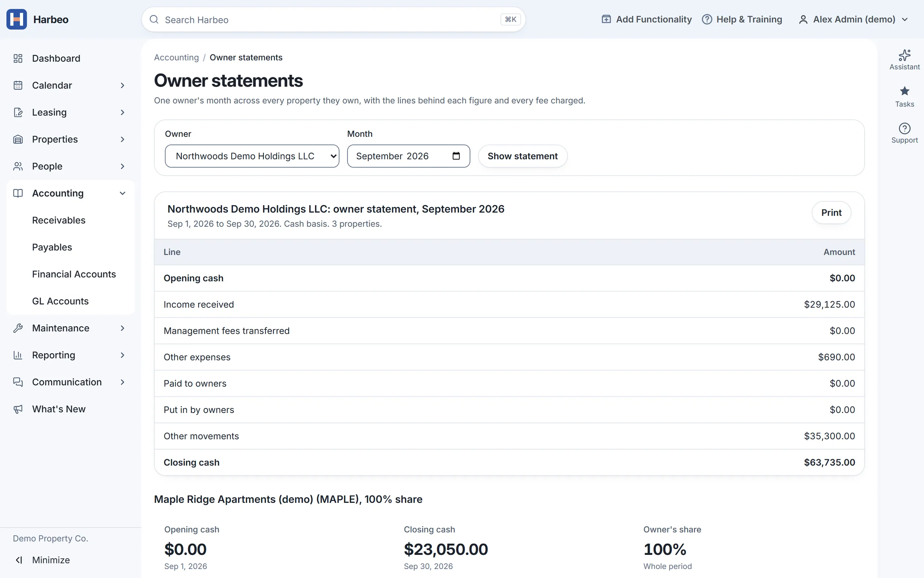The height and width of the screenshot is (578, 924).
Task: Expand the Communication menu chevron
Action: tap(122, 382)
